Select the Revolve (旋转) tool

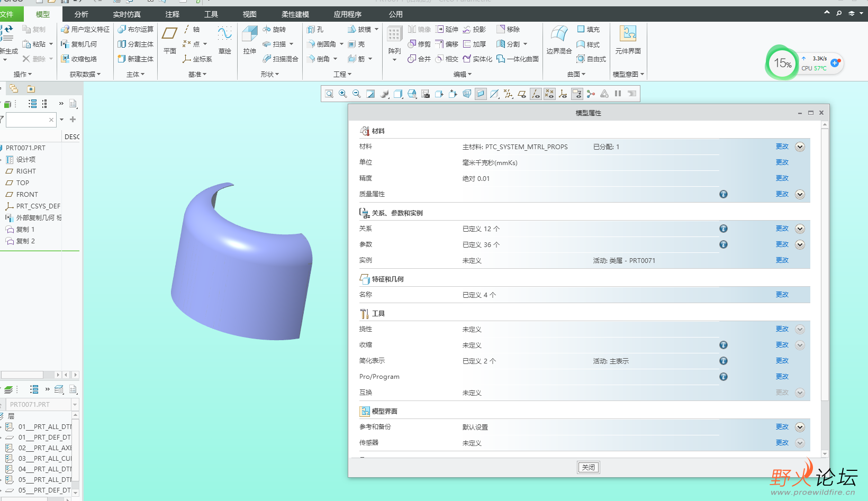click(274, 30)
